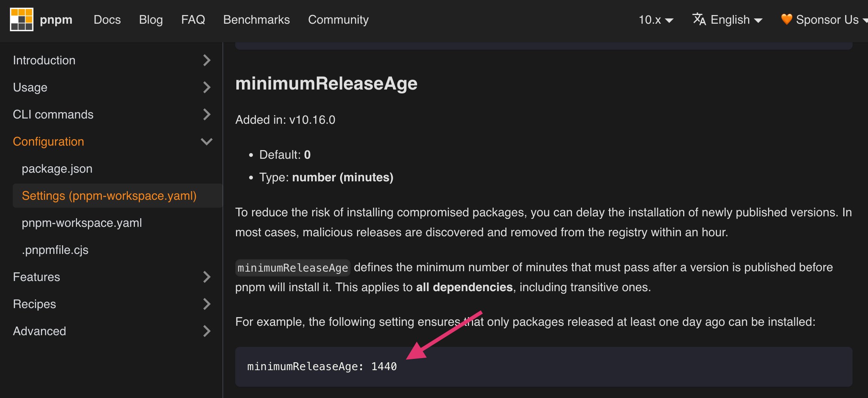This screenshot has height=398, width=868.
Task: Open the Features sidebar category
Action: pyautogui.click(x=36, y=277)
